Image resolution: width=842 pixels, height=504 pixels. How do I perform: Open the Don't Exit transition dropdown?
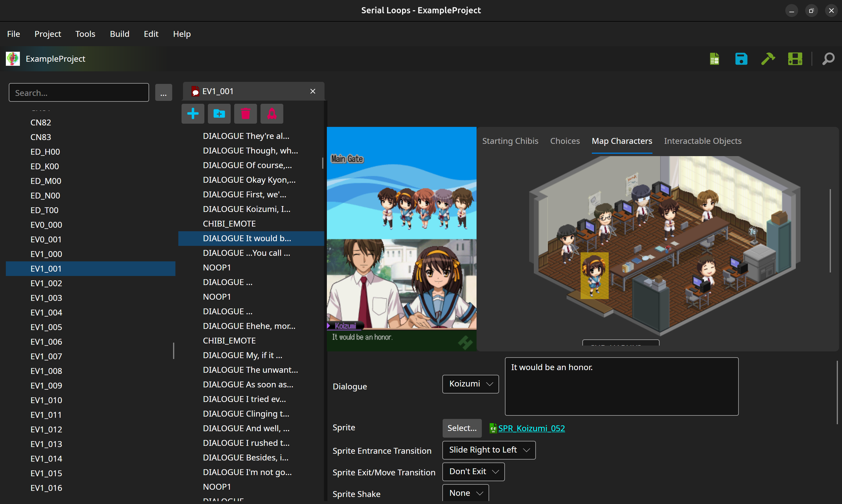(473, 472)
